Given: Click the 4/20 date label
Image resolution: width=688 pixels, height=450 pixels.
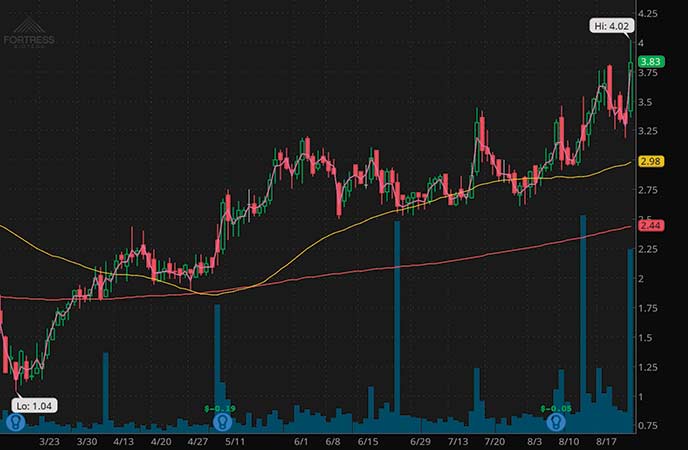Looking at the screenshot, I should [161, 441].
